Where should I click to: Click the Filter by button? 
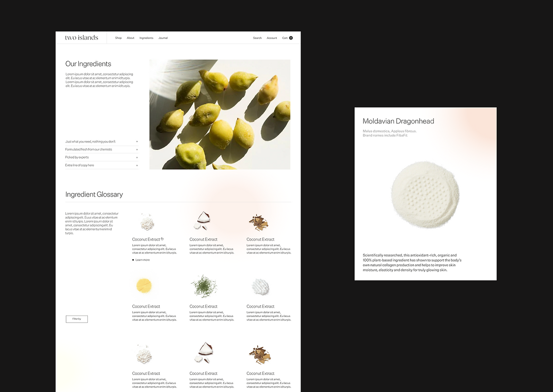point(76,319)
